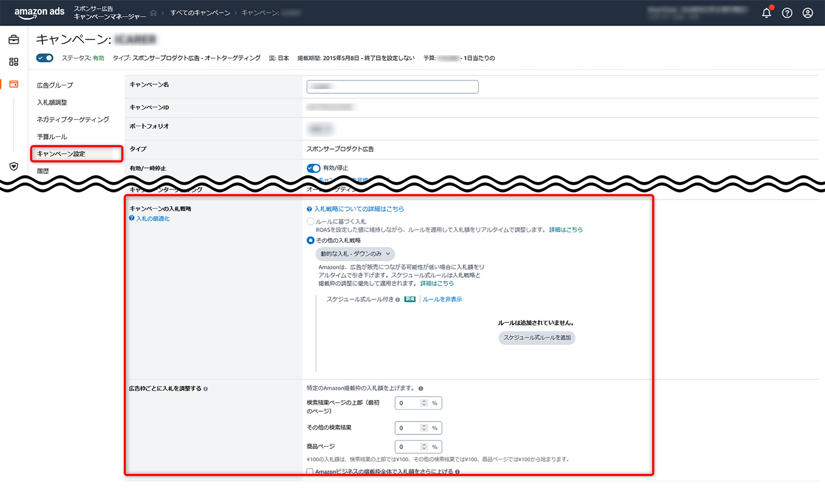Open the briefcase sidebar icon
The image size is (825, 504).
pos(14,40)
